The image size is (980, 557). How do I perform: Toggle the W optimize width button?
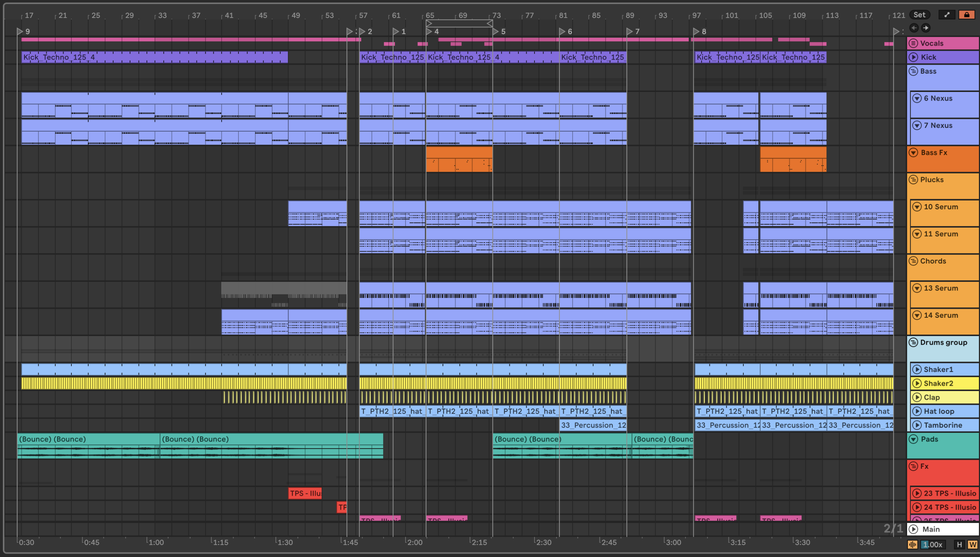click(973, 544)
